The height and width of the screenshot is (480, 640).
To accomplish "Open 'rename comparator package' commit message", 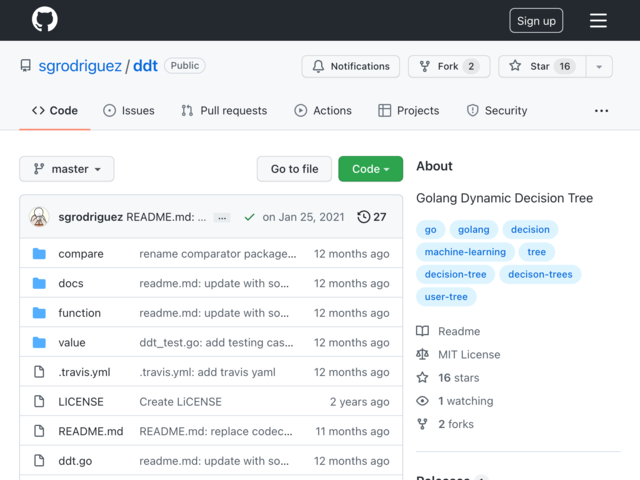I will coord(218,253).
